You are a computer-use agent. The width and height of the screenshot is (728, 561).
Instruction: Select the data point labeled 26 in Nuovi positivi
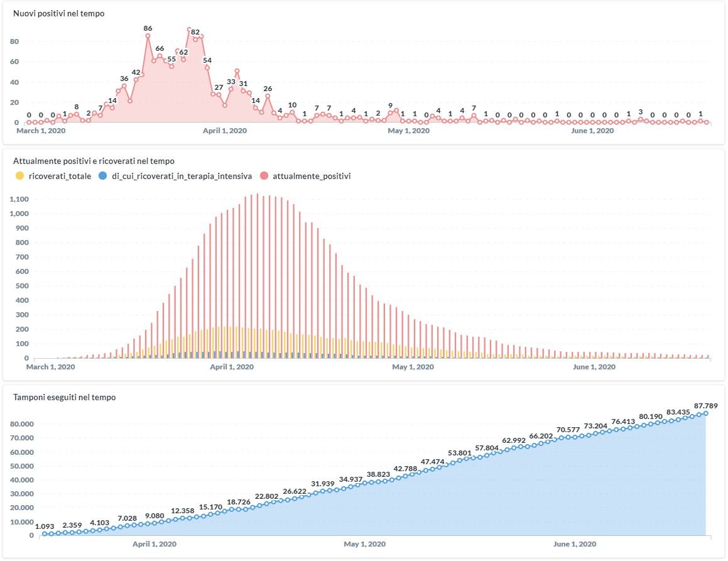pyautogui.click(x=268, y=96)
